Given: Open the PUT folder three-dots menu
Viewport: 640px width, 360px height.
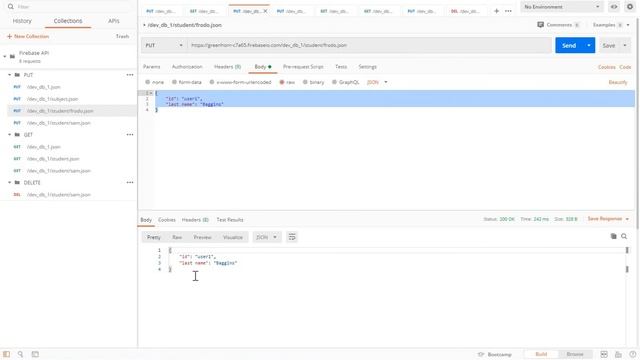Looking at the screenshot, I should point(130,75).
